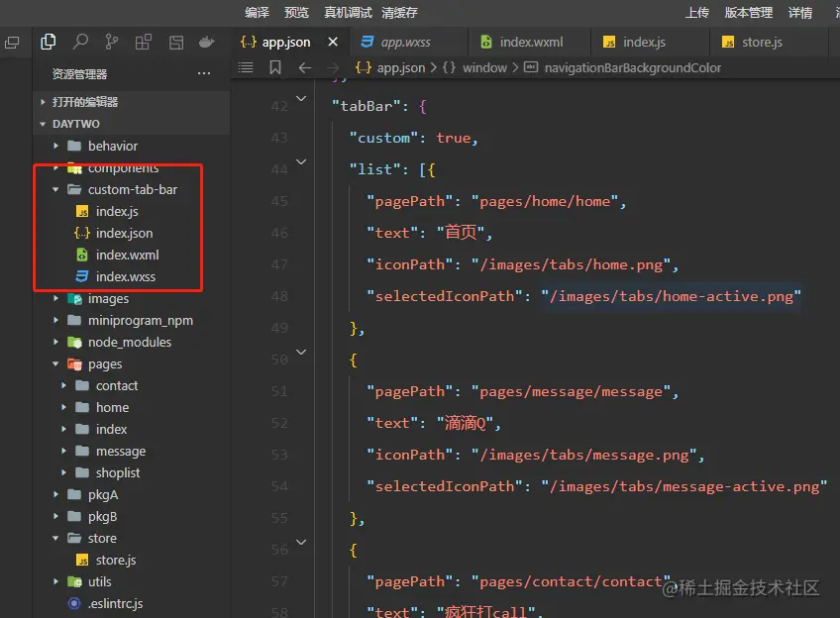This screenshot has height=618, width=840.
Task: Expand the message folder under pages
Action: pyautogui.click(x=131, y=451)
